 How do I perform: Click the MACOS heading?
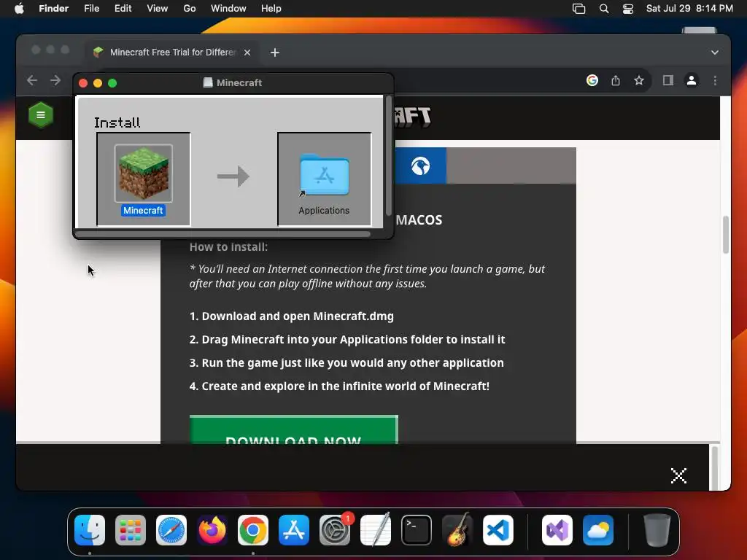point(419,220)
